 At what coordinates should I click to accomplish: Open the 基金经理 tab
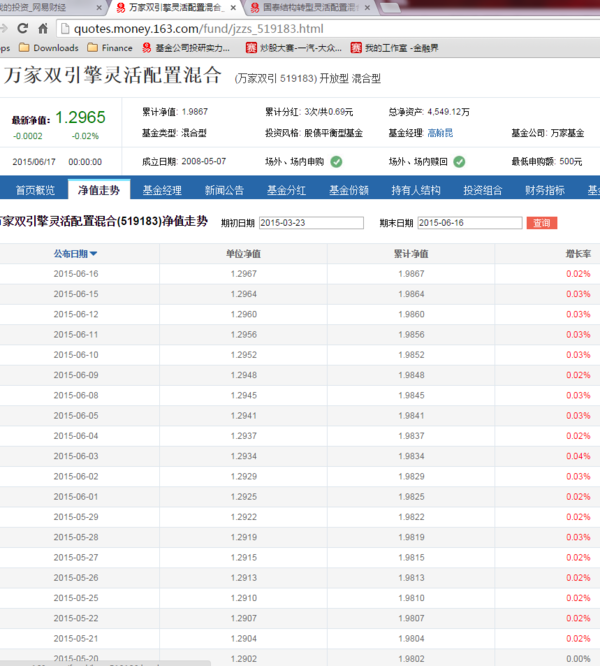point(162,190)
